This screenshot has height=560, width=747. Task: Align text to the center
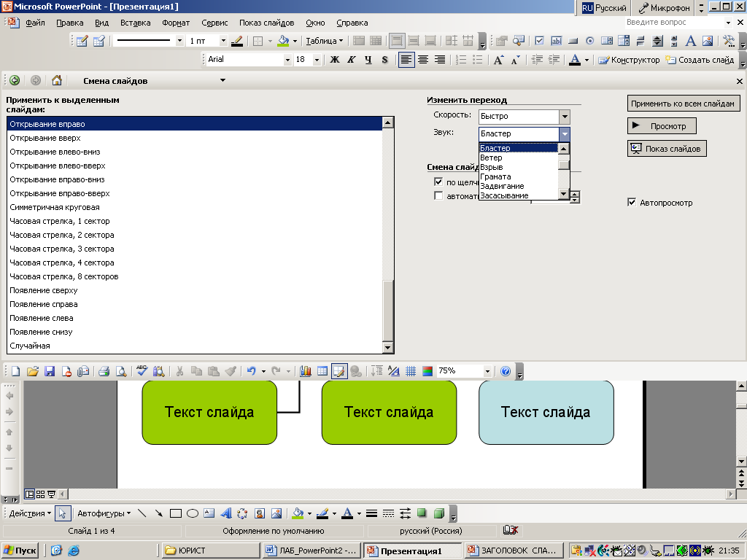423,60
